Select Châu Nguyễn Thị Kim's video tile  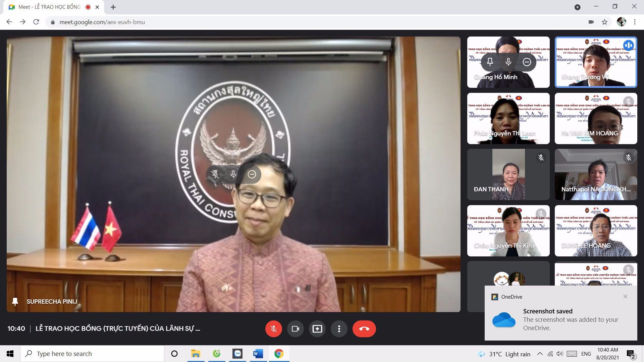tap(508, 231)
